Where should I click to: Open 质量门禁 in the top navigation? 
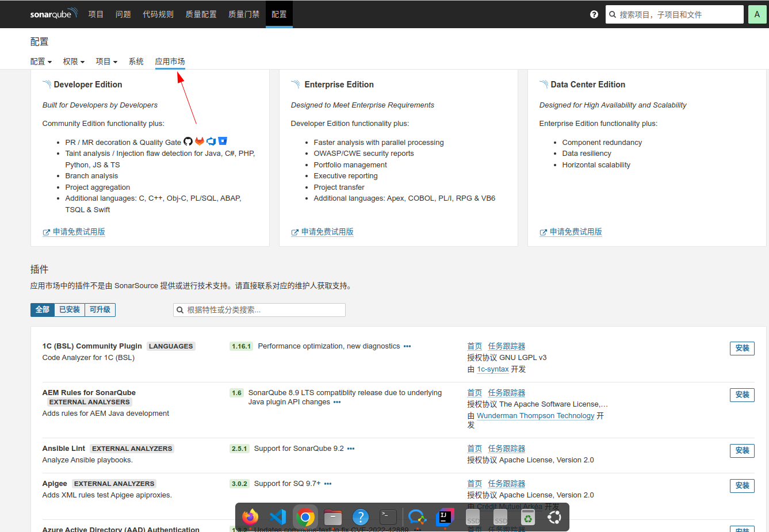click(x=244, y=14)
